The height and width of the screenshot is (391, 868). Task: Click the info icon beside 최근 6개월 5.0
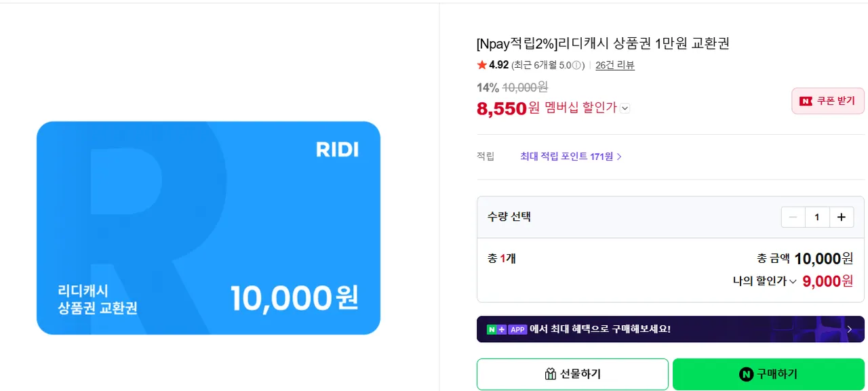[577, 66]
